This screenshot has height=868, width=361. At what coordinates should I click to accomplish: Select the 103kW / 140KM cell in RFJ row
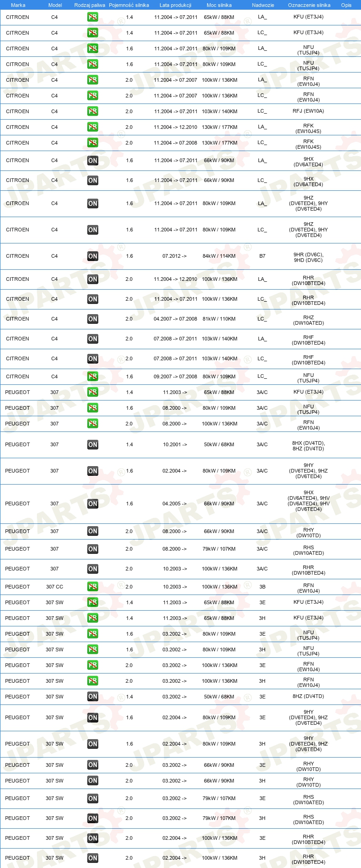click(220, 111)
